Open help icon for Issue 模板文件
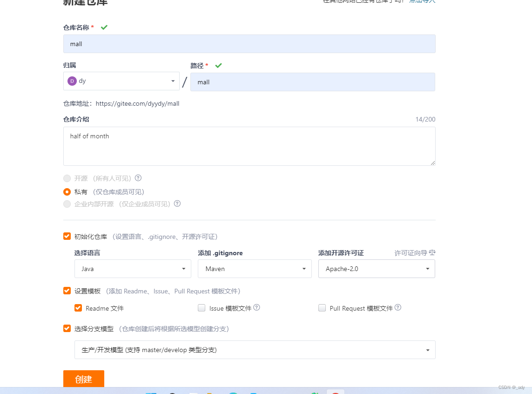532x394 pixels. [258, 307]
